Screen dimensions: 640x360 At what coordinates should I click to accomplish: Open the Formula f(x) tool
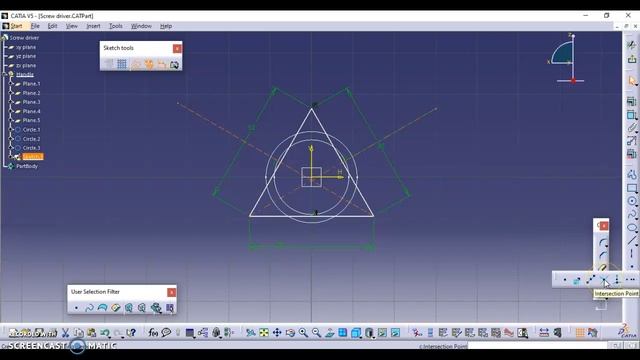click(153, 333)
